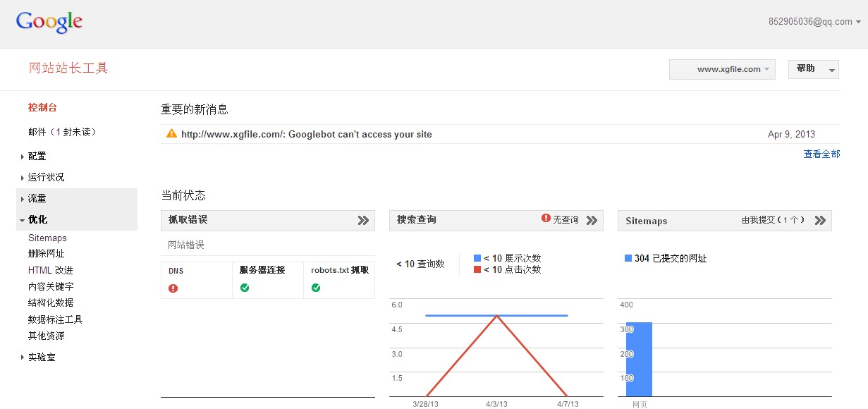Click the 网站错误 label
The image size is (868, 409).
(186, 245)
